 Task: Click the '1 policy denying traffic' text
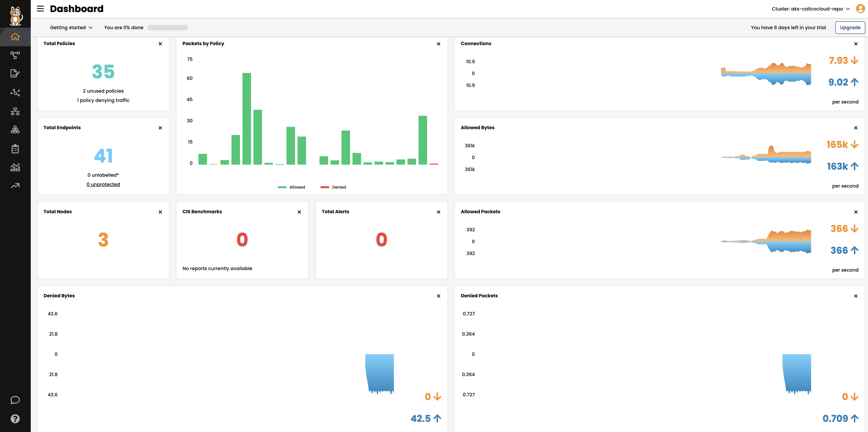(103, 100)
